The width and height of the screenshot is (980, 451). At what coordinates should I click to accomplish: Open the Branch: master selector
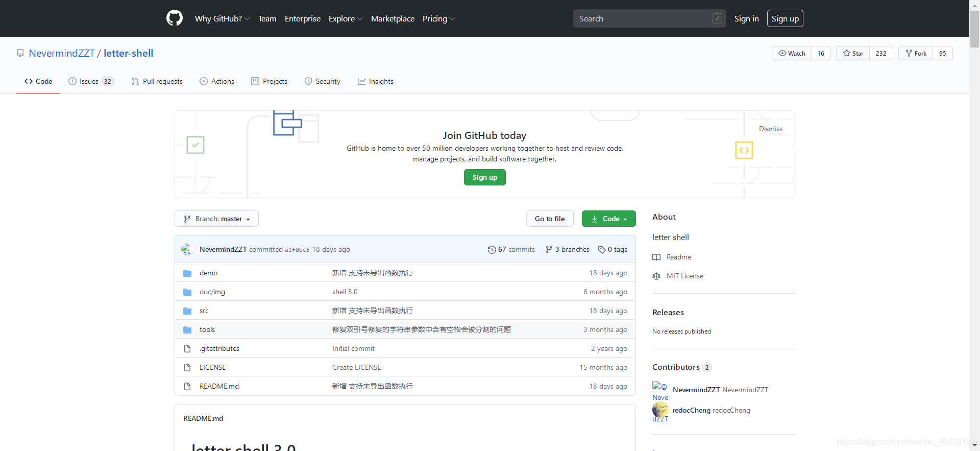(216, 219)
